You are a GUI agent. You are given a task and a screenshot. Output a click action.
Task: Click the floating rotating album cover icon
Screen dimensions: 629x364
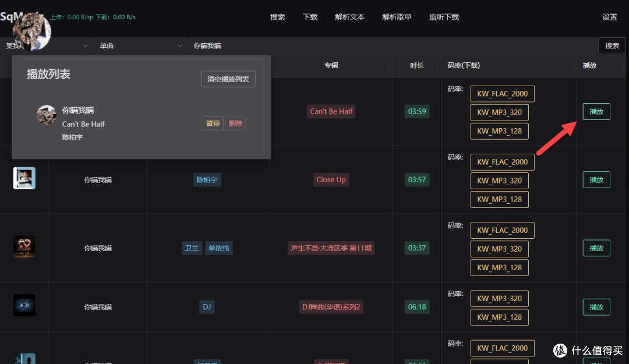pos(33,29)
